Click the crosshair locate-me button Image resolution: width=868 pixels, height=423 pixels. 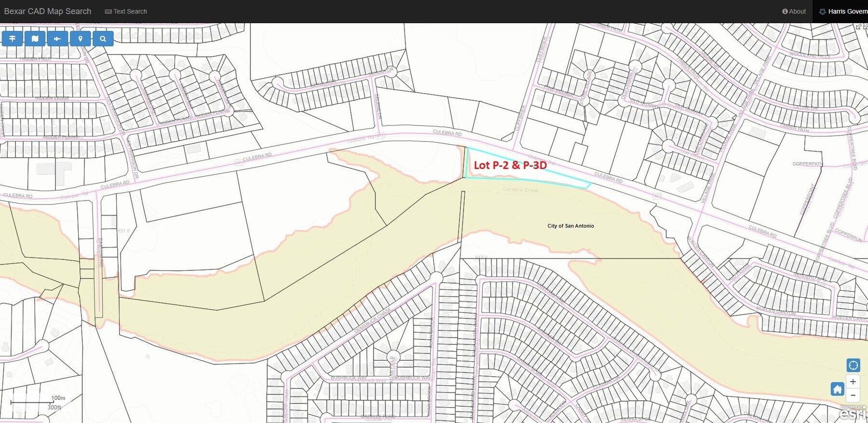click(x=853, y=365)
